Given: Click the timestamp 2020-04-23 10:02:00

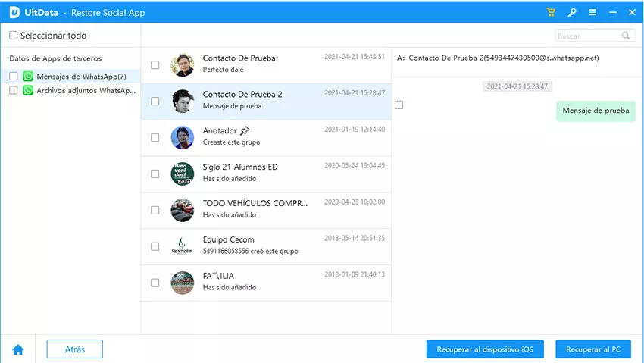Looking at the screenshot, I should (355, 202).
